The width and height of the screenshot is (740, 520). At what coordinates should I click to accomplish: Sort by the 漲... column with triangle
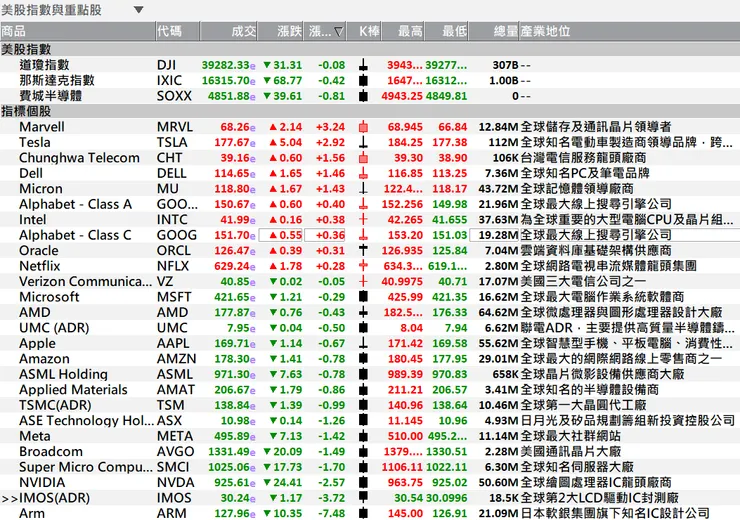326,32
